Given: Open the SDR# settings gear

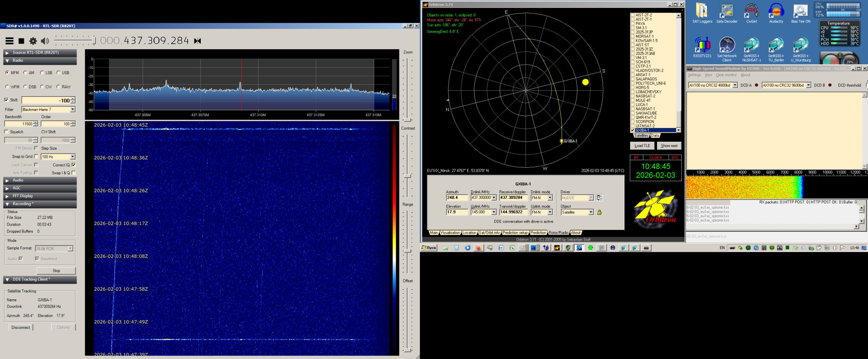Looking at the screenshot, I should coord(33,41).
